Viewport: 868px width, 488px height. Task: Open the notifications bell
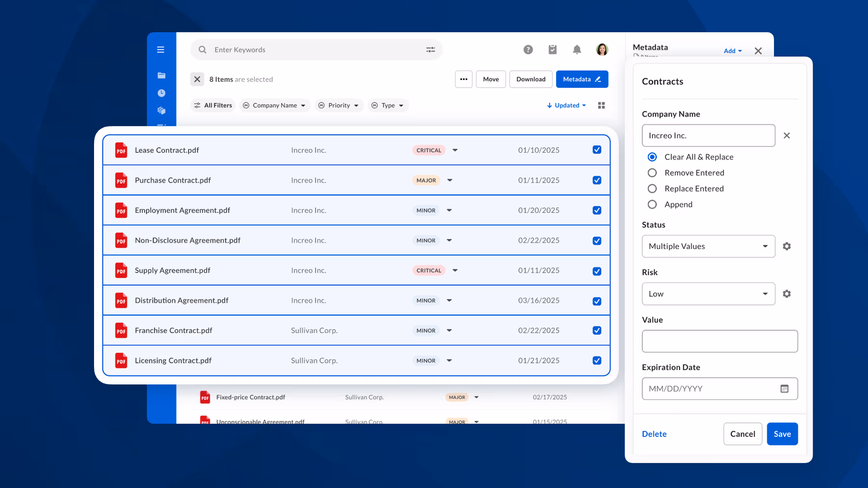pyautogui.click(x=577, y=50)
